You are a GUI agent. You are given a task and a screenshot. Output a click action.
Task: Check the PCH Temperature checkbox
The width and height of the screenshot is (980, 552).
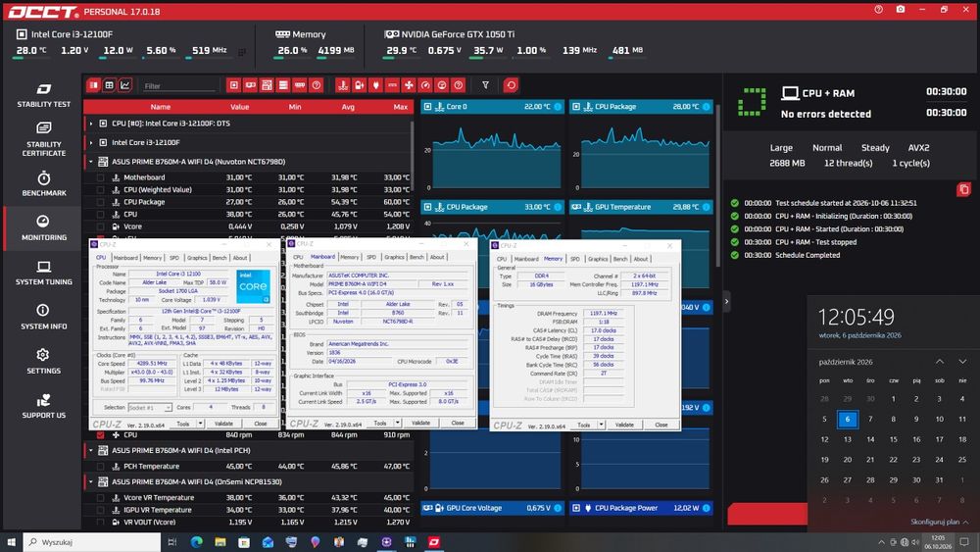[100, 467]
